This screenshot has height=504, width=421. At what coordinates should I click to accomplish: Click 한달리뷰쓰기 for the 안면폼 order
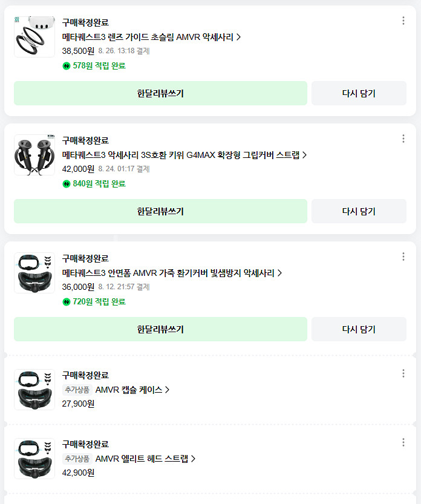[160, 329]
